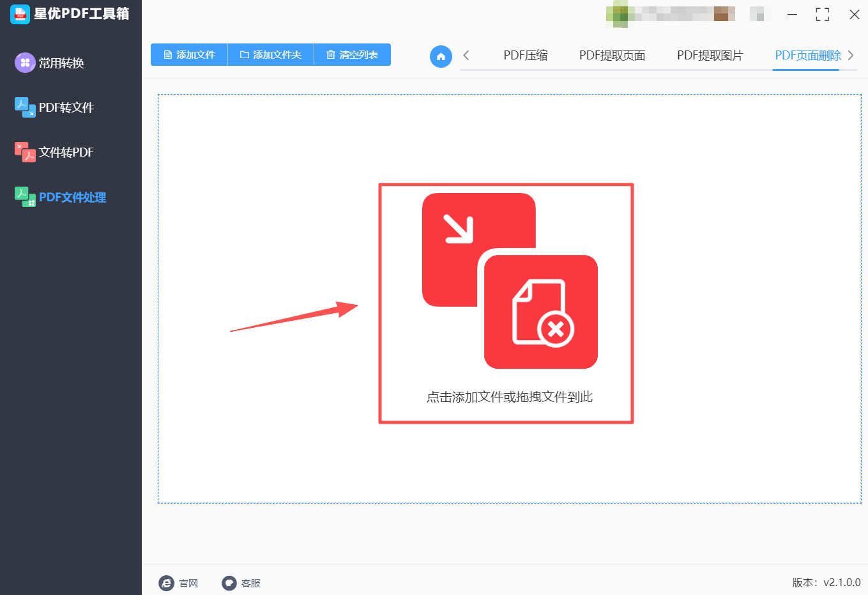868x595 pixels.
Task: Click the 添加文件夹 button
Action: click(271, 55)
